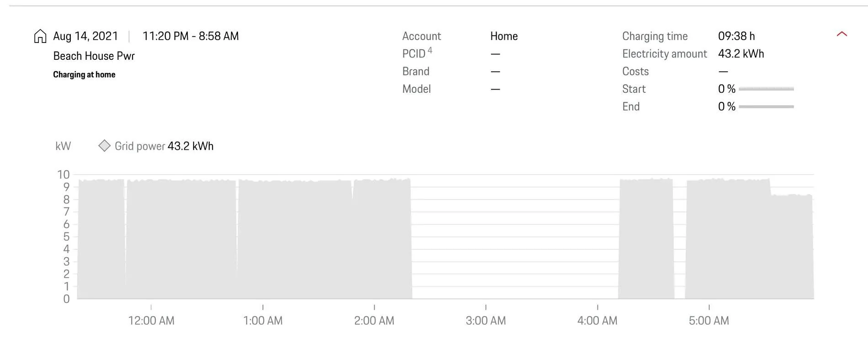Click the charging gap around 3:00 AM
The image size is (868, 348).
pyautogui.click(x=515, y=237)
